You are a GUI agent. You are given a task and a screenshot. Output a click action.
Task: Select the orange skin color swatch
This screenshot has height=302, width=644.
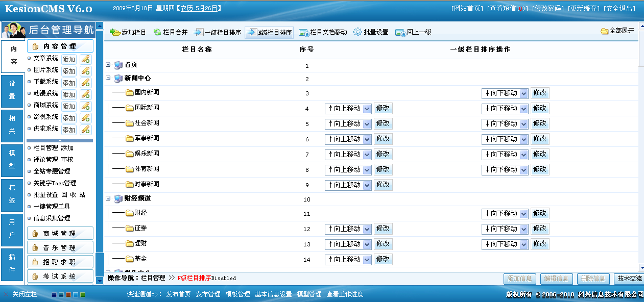point(68,295)
